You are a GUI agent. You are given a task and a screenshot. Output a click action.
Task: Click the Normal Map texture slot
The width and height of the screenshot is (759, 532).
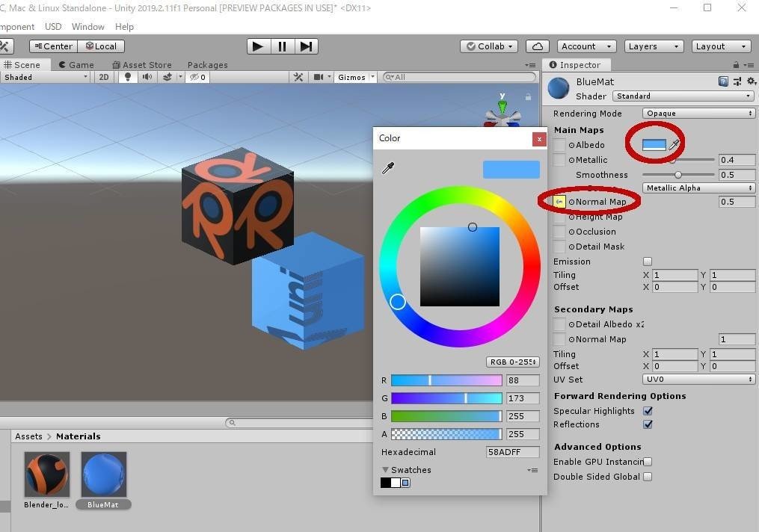pyautogui.click(x=559, y=202)
